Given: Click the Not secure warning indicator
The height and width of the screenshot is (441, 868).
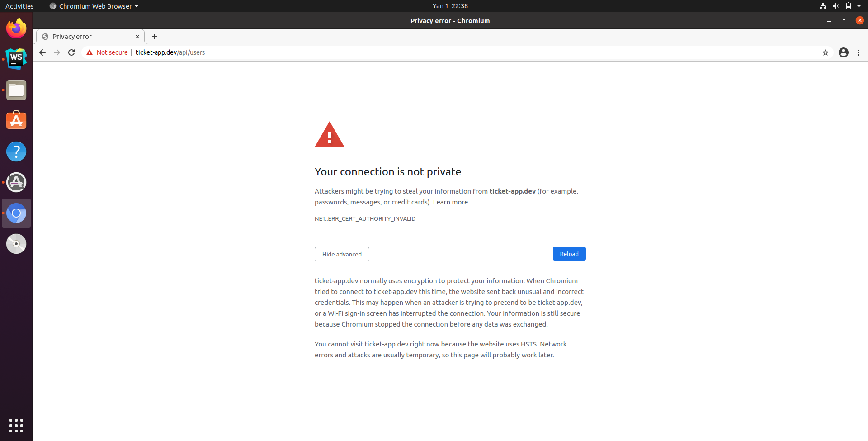Looking at the screenshot, I should pyautogui.click(x=107, y=52).
